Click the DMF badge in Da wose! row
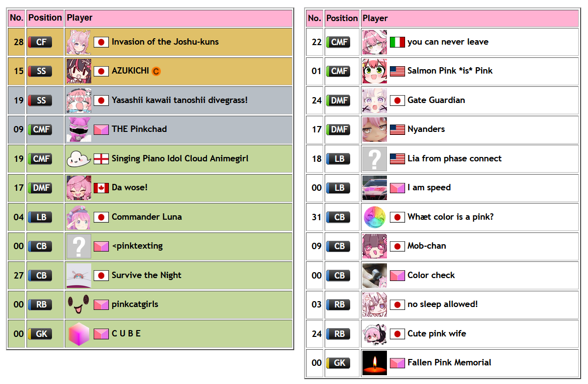588x384 pixels. coord(41,188)
